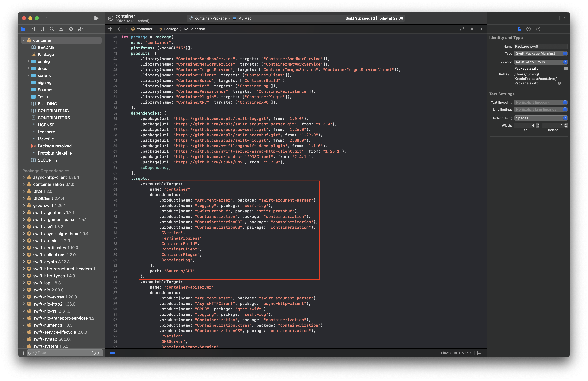Click the container breadcrumb in jump bar
The height and width of the screenshot is (381, 588).
(x=142, y=29)
